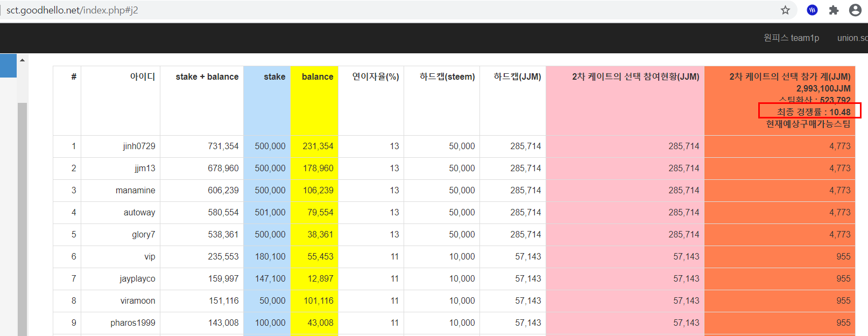
Task: Open the Chrome profile avatar icon
Action: 855,10
